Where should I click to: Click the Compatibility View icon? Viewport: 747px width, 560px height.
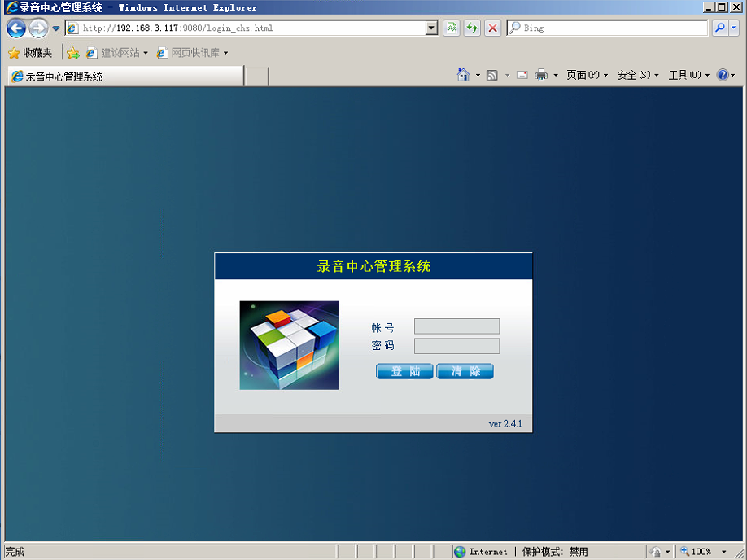[x=452, y=28]
